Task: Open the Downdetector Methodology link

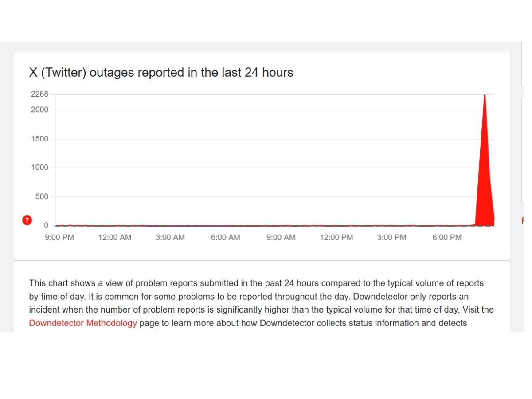Action: point(83,323)
